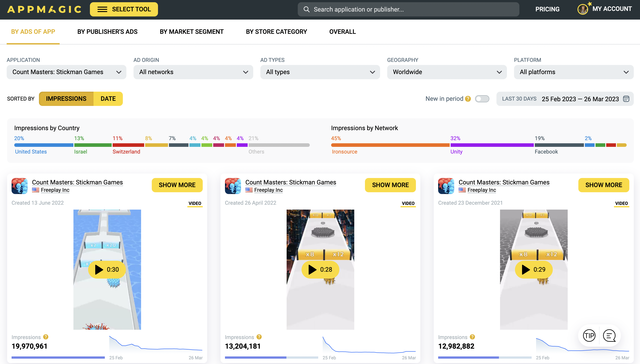This screenshot has width=640, height=364.
Task: Expand the Geography Worldwide dropdown
Action: coord(447,72)
